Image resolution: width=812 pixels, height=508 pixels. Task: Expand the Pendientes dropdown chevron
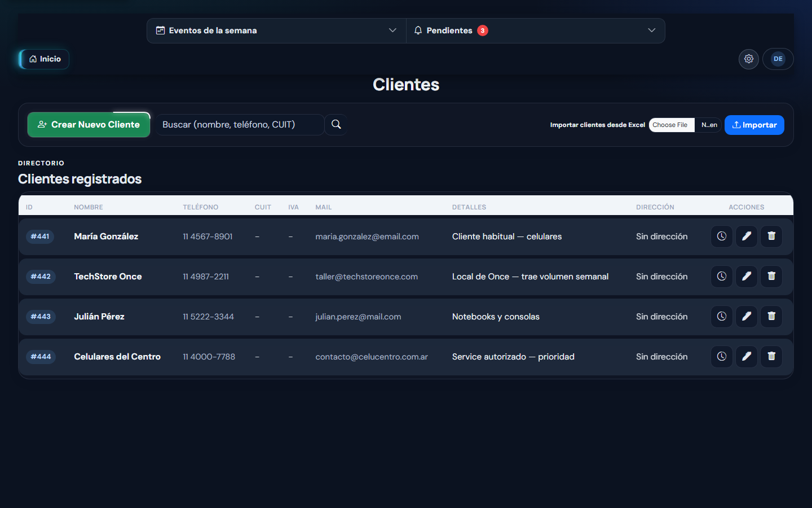(x=652, y=30)
